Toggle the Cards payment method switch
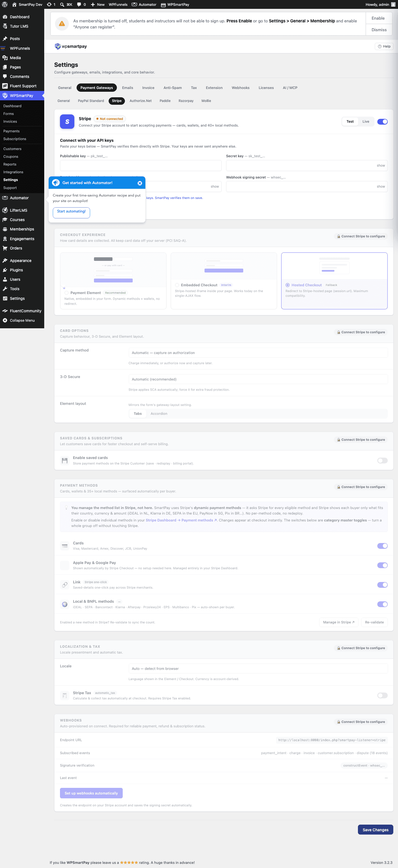 click(382, 546)
